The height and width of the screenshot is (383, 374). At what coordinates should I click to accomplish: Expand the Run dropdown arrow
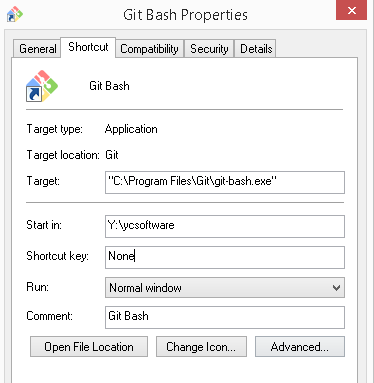336,288
